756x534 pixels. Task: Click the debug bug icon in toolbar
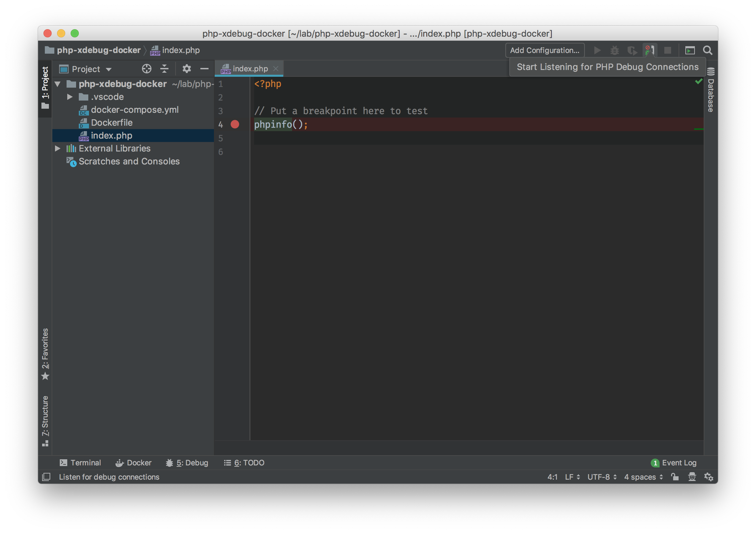coord(614,51)
